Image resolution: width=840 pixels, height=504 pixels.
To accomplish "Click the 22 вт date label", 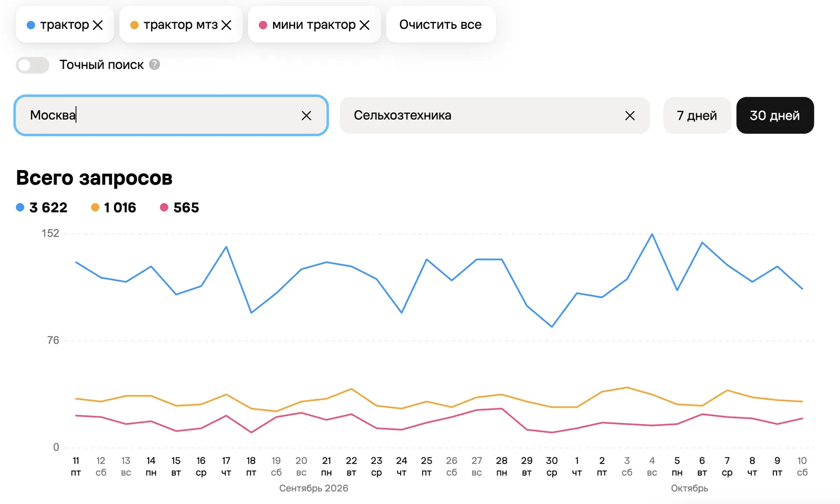I will [x=352, y=466].
